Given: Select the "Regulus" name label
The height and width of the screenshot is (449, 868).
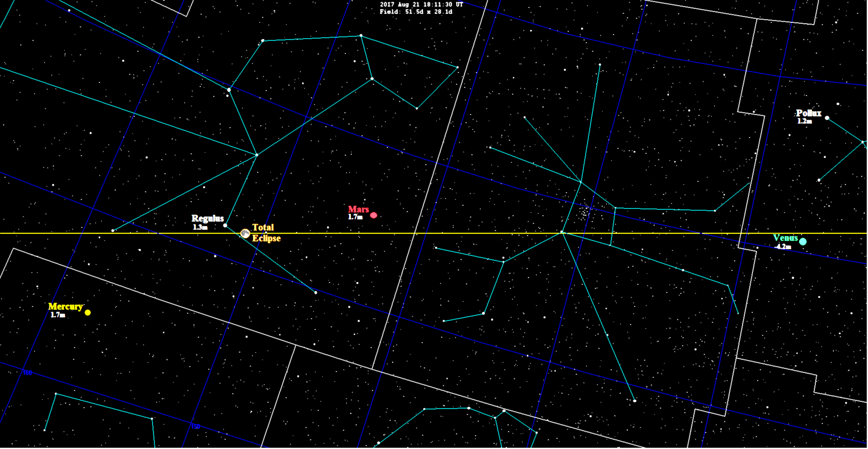Looking at the screenshot, I should [208, 219].
